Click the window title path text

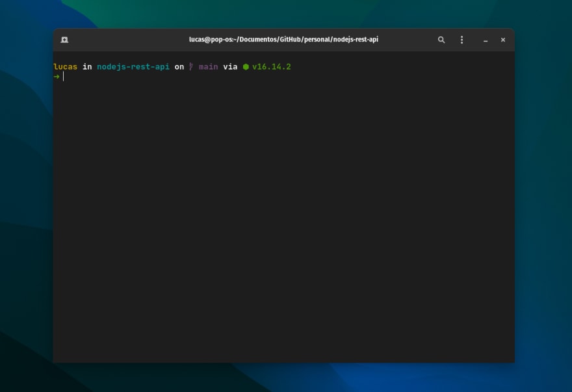(283, 40)
